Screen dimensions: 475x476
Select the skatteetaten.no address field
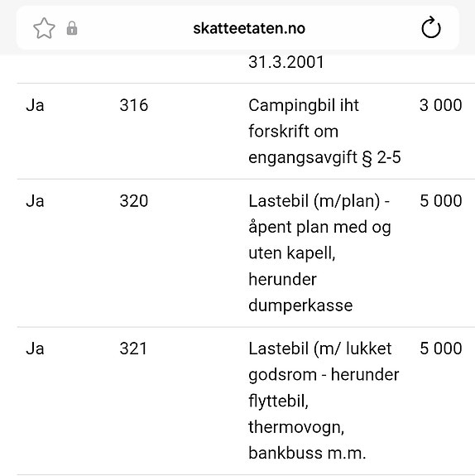(x=237, y=28)
